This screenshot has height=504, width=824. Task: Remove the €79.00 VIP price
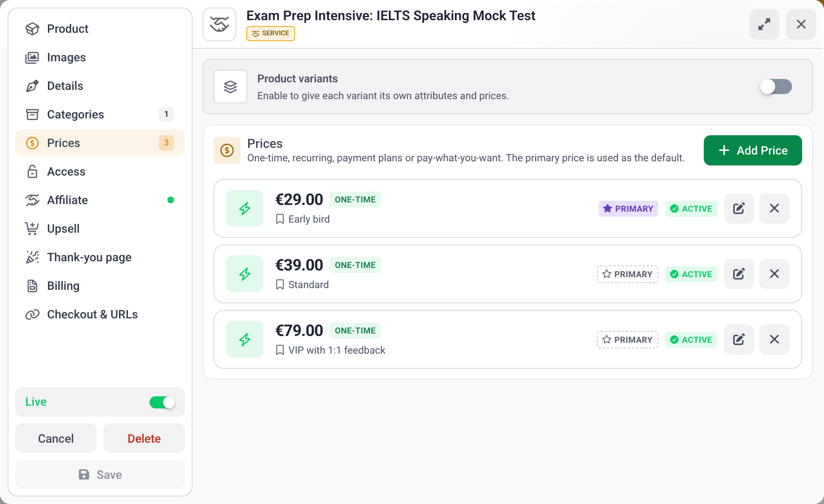click(x=774, y=339)
